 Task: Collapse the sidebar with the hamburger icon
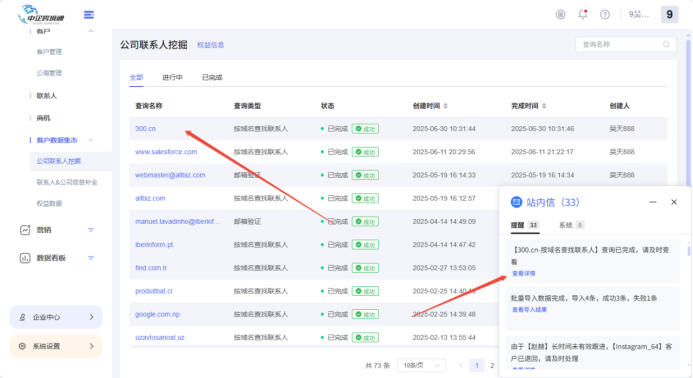pos(89,15)
